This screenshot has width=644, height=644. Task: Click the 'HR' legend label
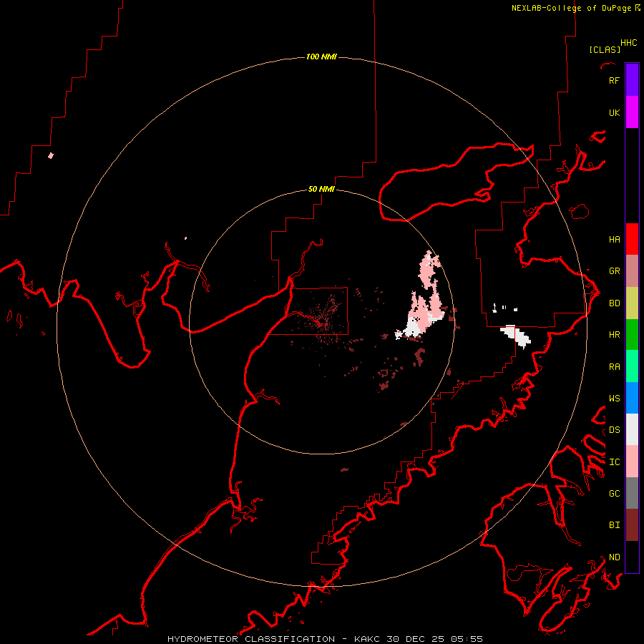point(614,335)
